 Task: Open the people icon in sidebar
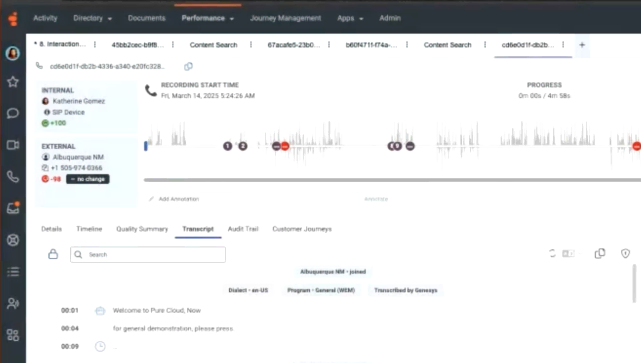pos(13,303)
